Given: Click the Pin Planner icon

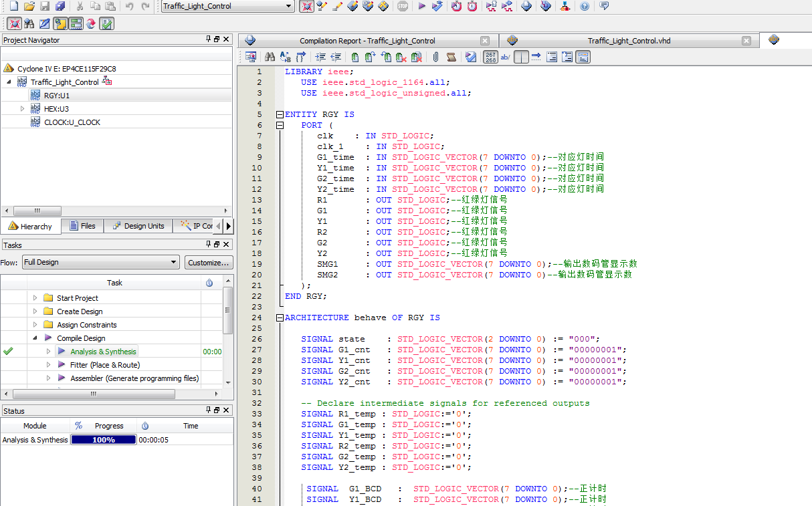Looking at the screenshot, I should point(352,6).
